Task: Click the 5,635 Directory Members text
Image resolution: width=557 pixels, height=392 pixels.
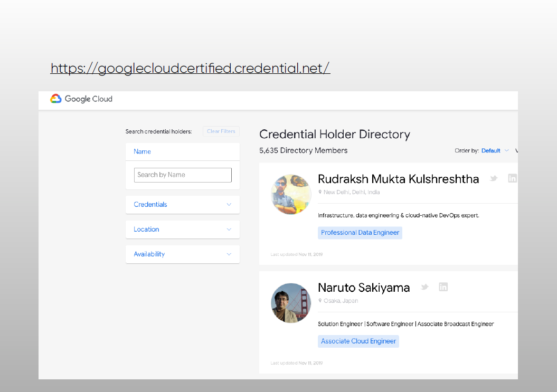Action: [304, 150]
